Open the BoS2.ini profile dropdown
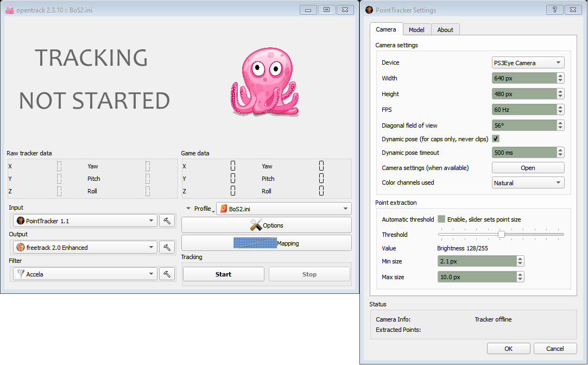 point(284,209)
